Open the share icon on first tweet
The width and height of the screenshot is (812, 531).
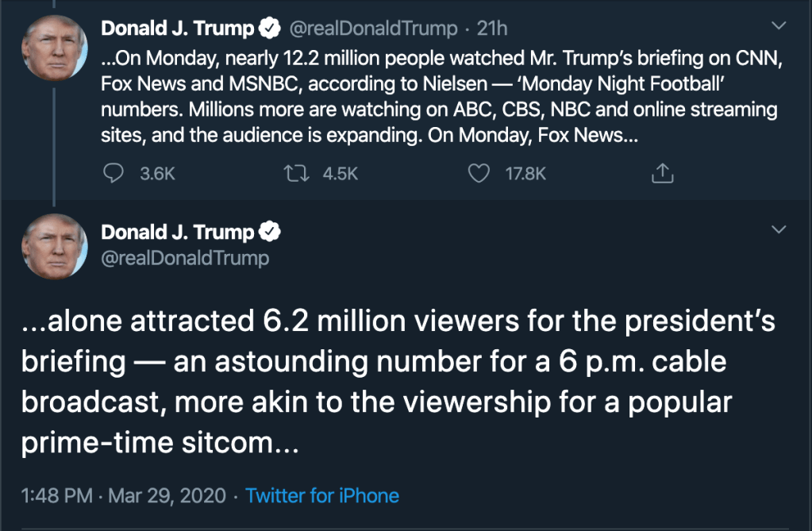(662, 173)
